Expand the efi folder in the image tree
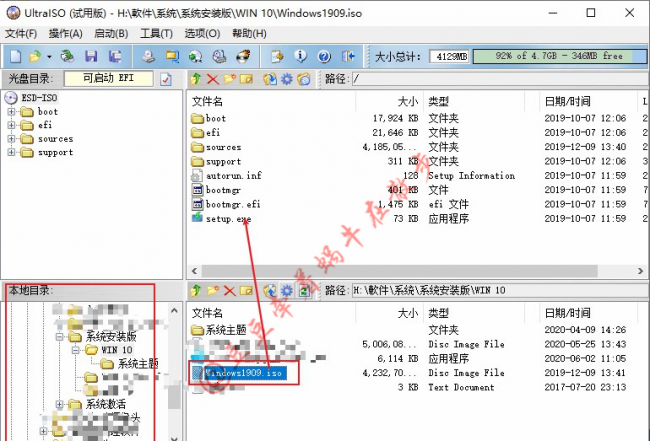 (12, 125)
